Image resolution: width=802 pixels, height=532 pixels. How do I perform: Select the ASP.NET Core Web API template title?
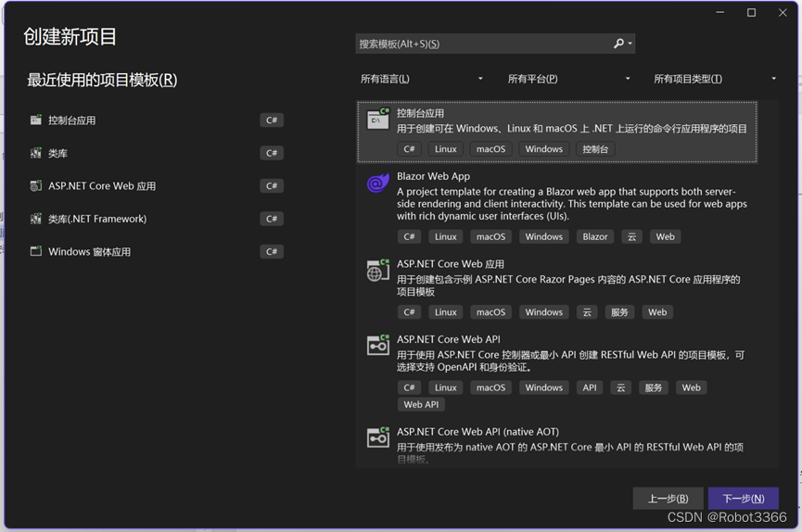[449, 339]
